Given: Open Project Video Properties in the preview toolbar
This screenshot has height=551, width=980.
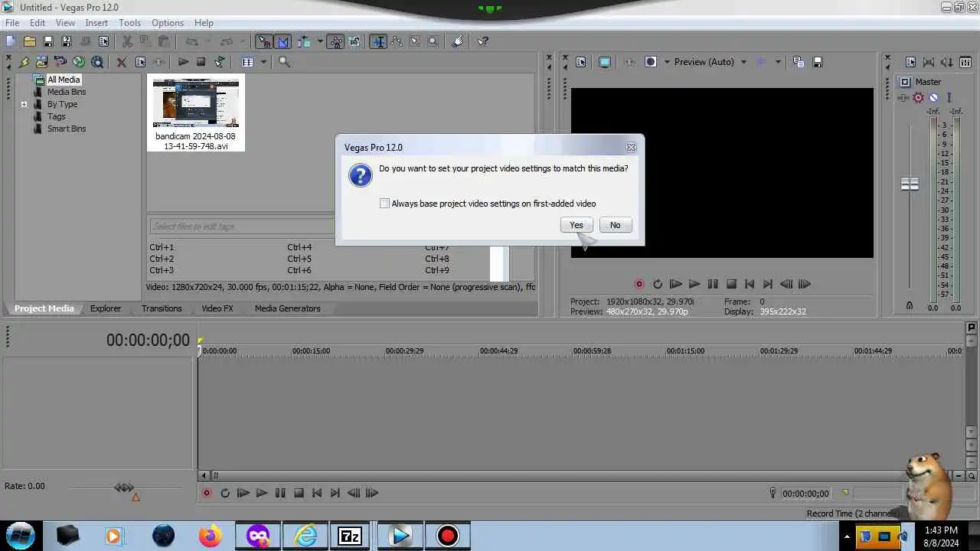Looking at the screenshot, I should (580, 62).
